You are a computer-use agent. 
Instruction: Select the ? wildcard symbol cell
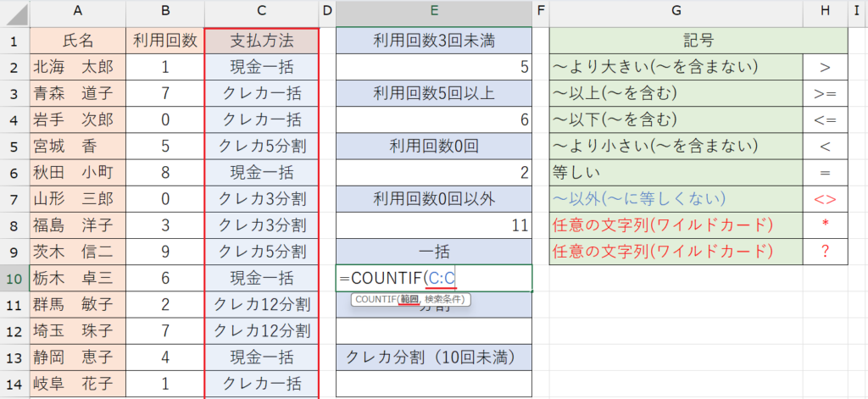click(826, 252)
